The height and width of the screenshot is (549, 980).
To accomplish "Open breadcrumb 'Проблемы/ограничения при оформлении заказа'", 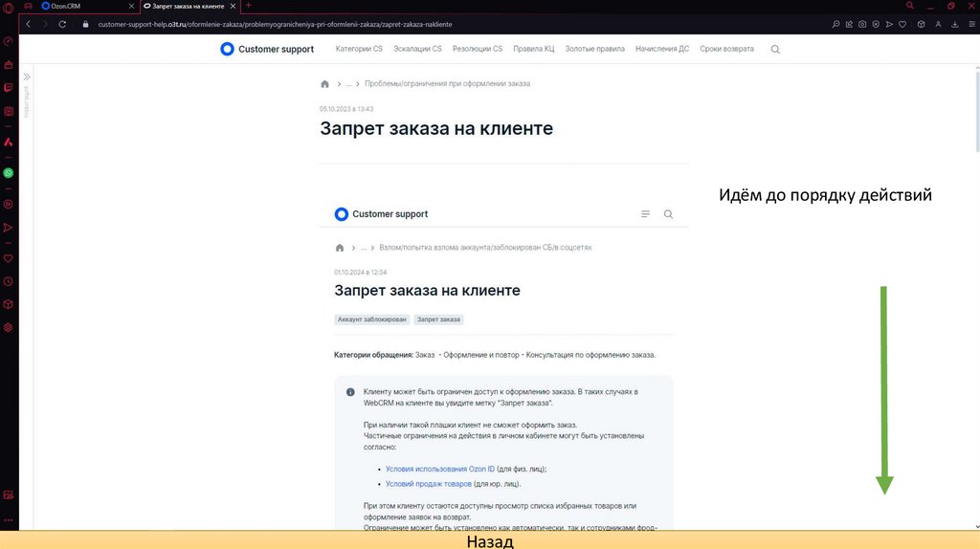I will click(x=448, y=84).
